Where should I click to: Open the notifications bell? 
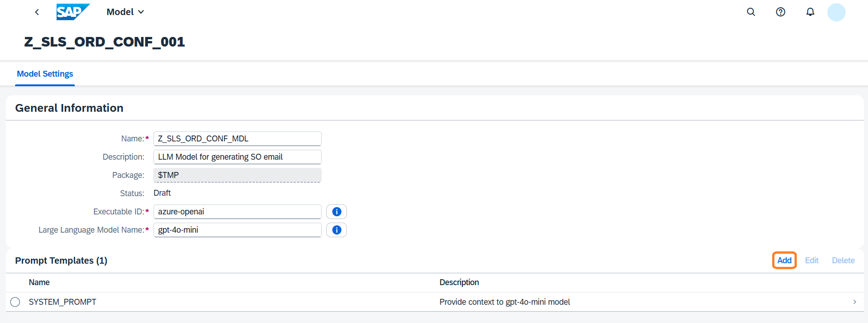click(810, 12)
